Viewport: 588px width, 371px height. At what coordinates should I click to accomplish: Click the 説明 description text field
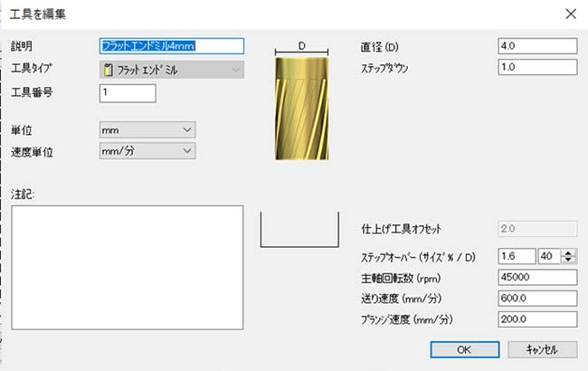click(172, 46)
